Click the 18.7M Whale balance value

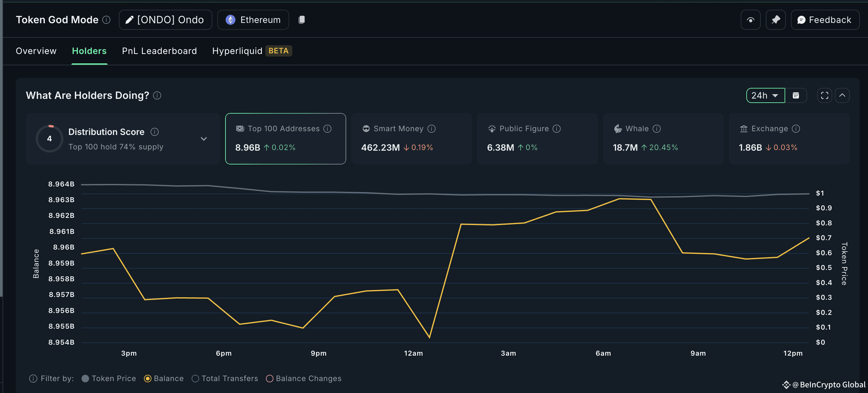click(625, 148)
